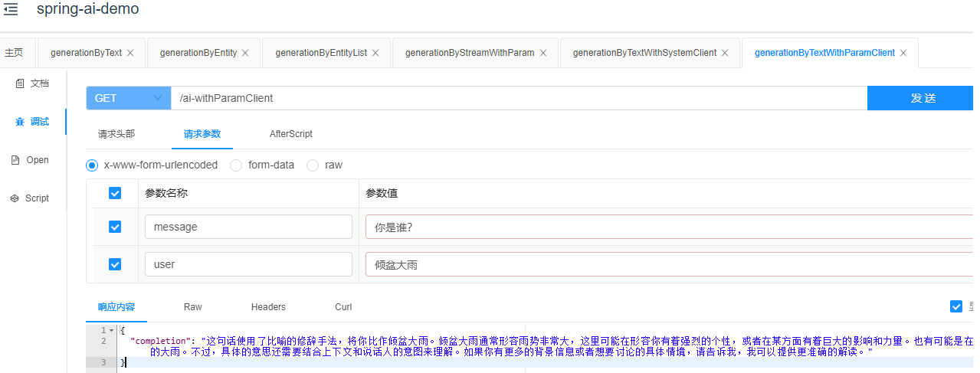This screenshot has width=980, height=373.
Task: Click the /ai-withParamClient URL field
Action: point(519,98)
